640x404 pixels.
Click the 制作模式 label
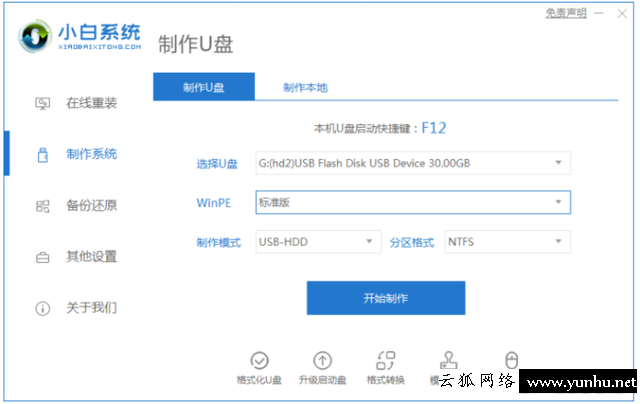[x=218, y=243]
